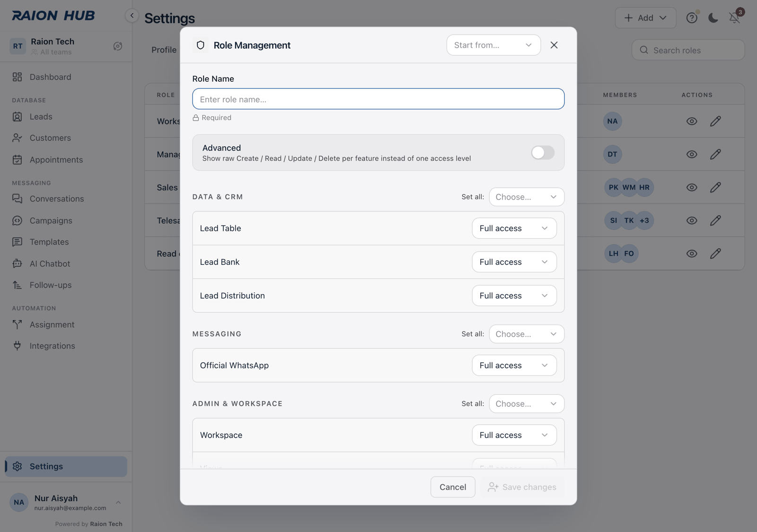View the role with members LH FO
The height and width of the screenshot is (532, 757).
click(692, 253)
